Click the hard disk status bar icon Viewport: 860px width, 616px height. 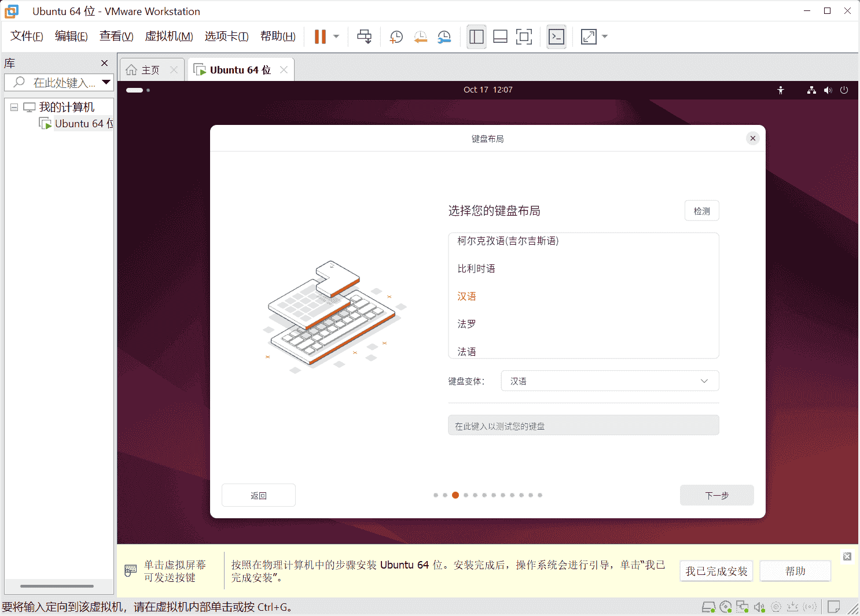(708, 607)
